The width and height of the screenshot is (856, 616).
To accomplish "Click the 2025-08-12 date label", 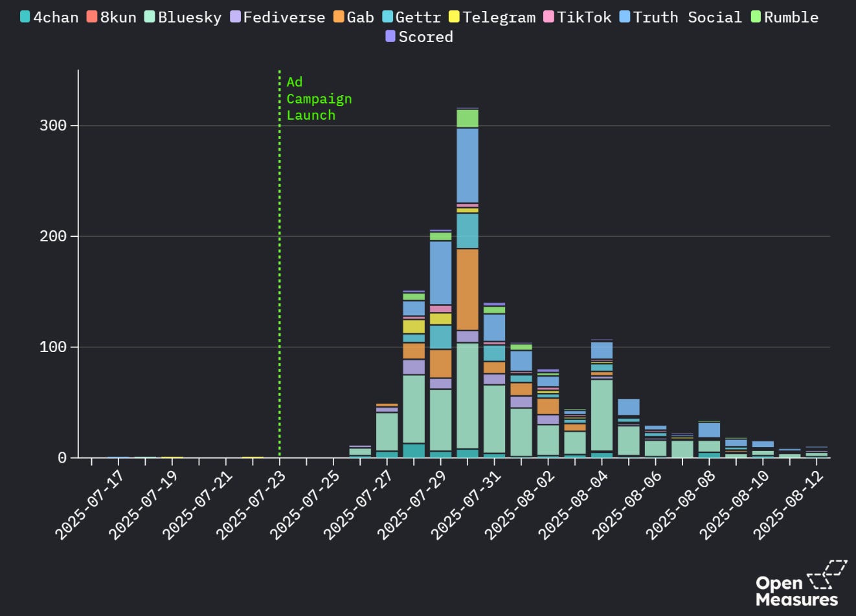I will tap(787, 505).
